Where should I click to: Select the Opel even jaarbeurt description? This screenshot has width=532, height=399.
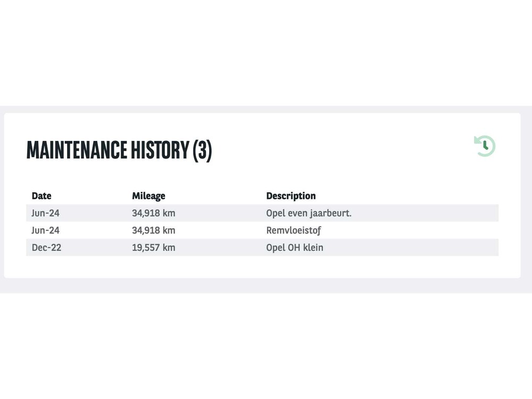(309, 213)
